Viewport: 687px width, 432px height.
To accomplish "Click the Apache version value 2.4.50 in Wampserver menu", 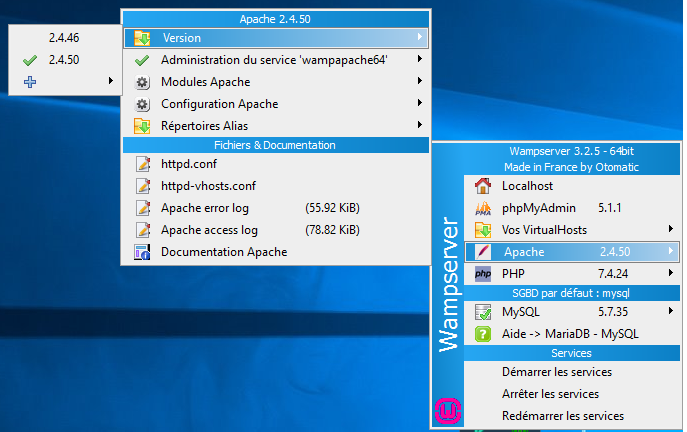I will (x=615, y=252).
